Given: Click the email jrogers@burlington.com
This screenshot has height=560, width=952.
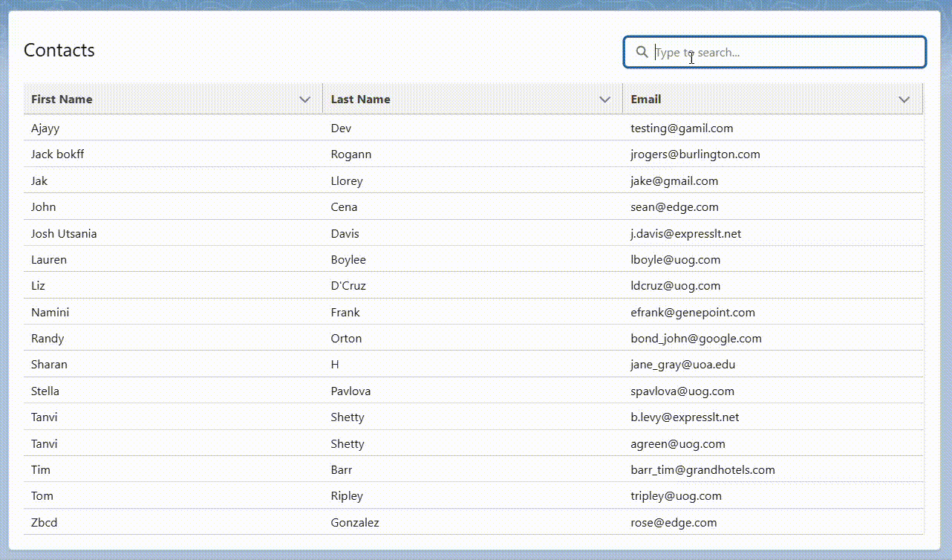Looking at the screenshot, I should (695, 154).
